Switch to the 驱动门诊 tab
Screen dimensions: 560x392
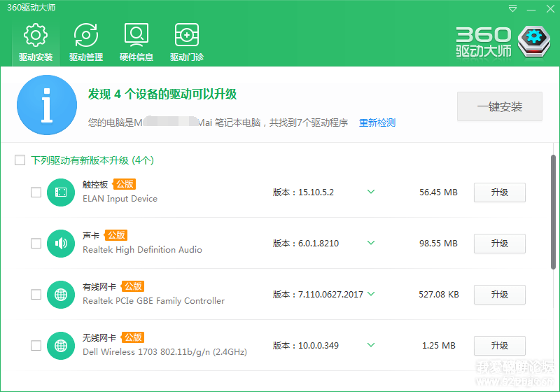(187, 42)
